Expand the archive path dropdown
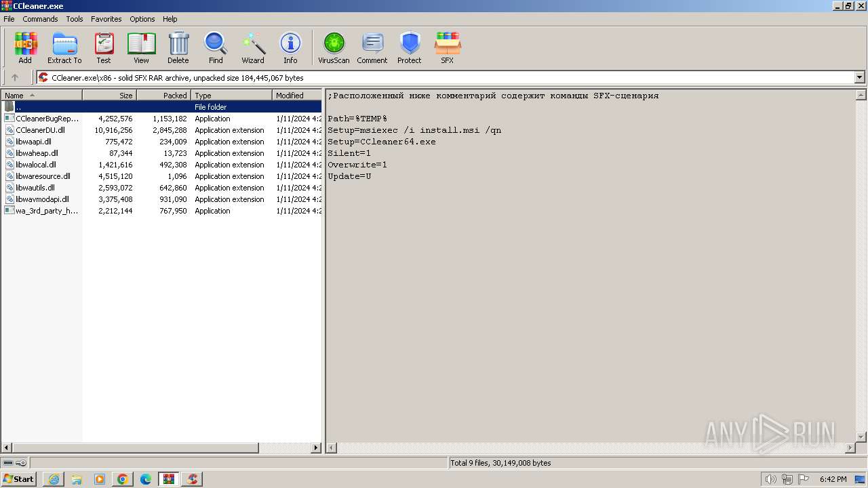868x488 pixels. pos(859,77)
